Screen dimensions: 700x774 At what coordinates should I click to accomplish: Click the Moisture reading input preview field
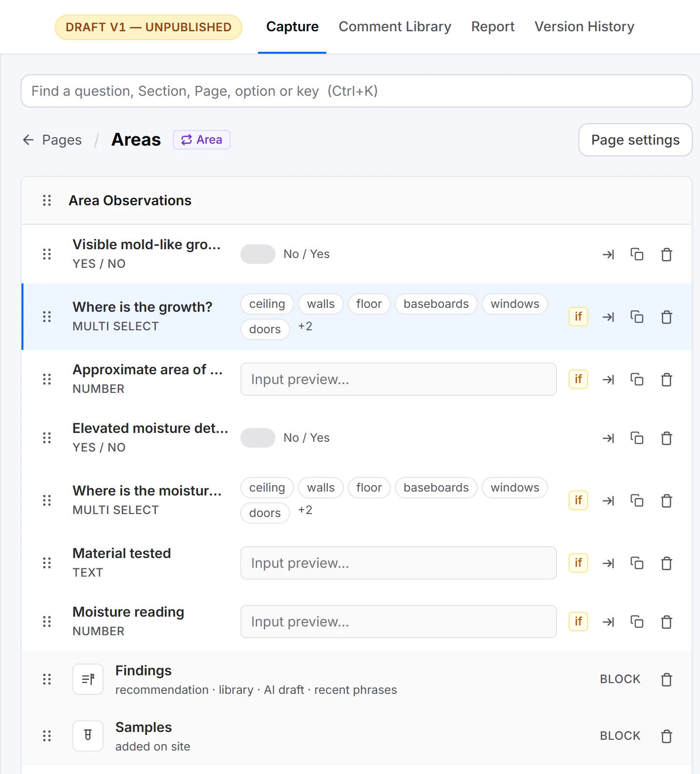tap(398, 622)
